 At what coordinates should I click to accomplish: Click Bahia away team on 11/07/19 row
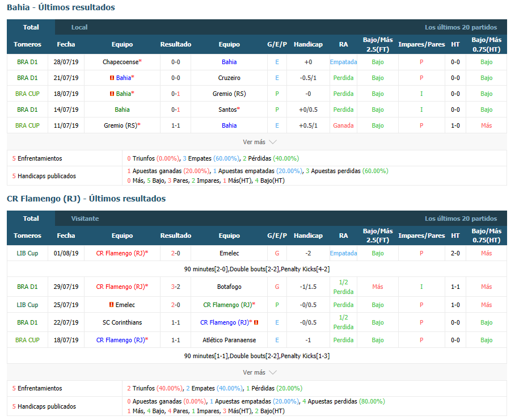[229, 125]
